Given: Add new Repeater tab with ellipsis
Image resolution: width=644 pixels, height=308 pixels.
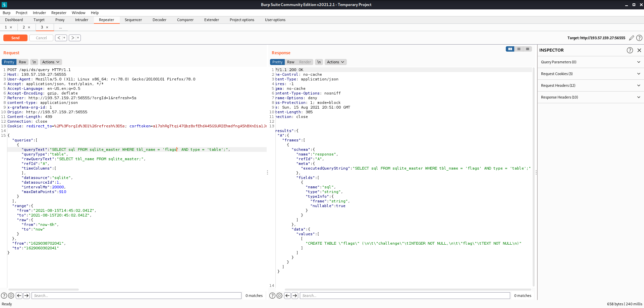Looking at the screenshot, I should click(60, 27).
